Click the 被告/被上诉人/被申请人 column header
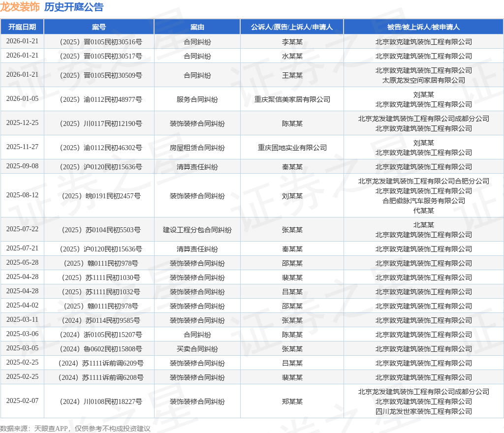This screenshot has height=433, width=504. coord(423,27)
